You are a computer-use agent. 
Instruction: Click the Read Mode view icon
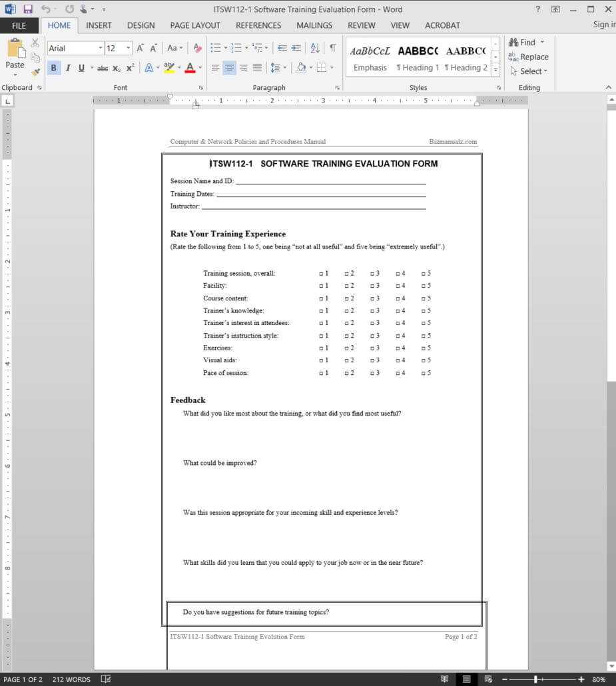pyautogui.click(x=444, y=679)
